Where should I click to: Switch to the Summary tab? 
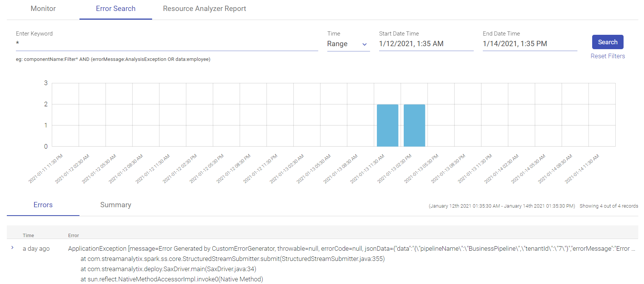coord(116,205)
